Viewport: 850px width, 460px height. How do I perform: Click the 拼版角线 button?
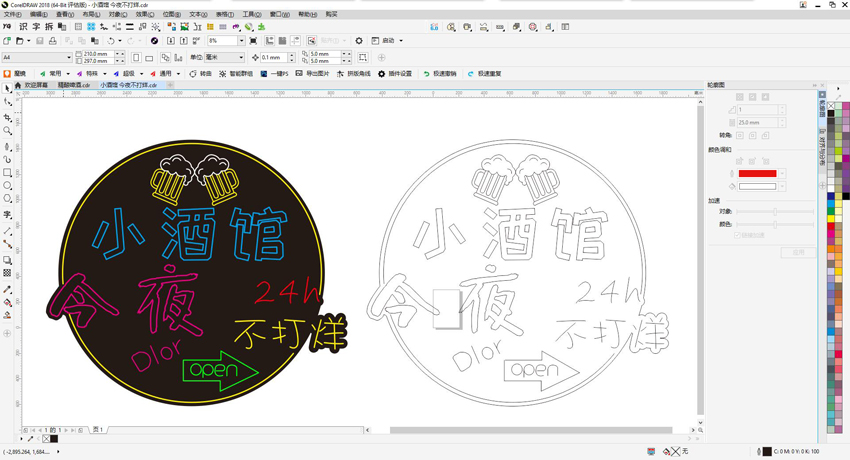click(x=353, y=74)
